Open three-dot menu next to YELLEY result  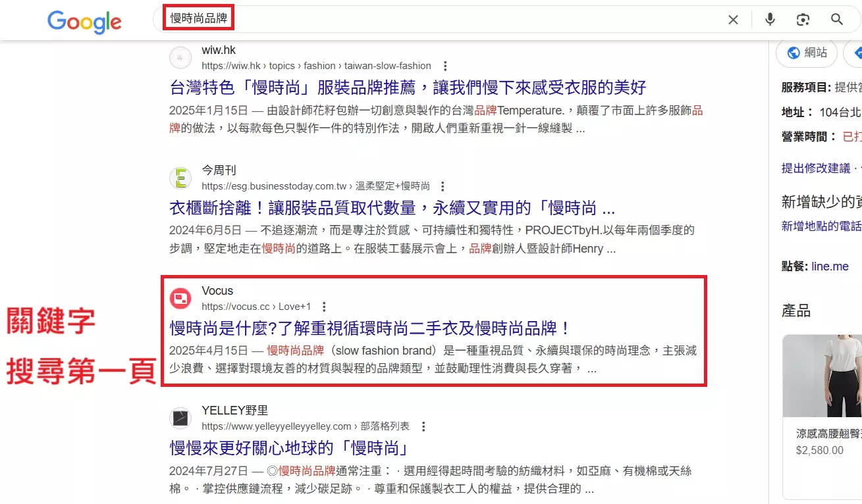pos(423,426)
